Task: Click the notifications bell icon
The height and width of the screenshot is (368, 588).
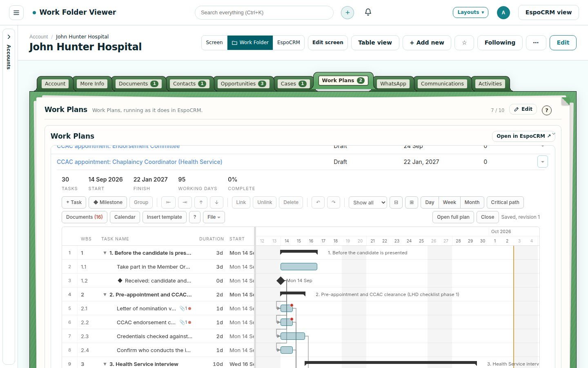Action: point(368,12)
